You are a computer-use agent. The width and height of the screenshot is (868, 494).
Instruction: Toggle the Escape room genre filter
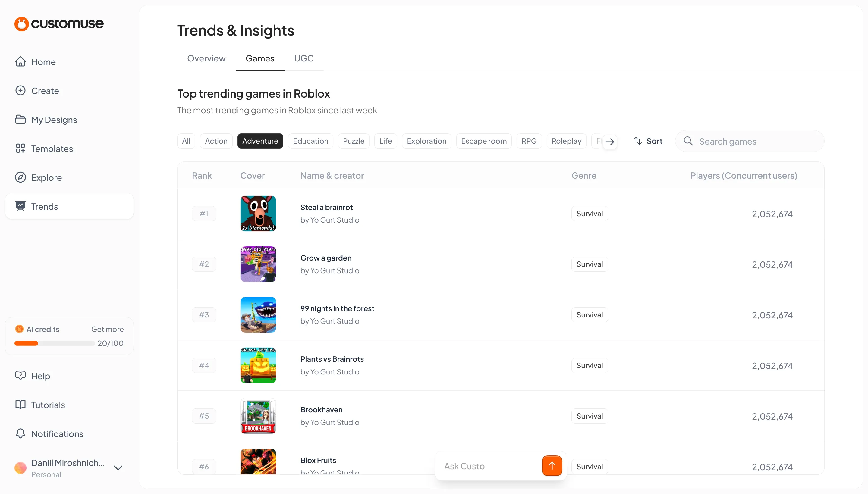tap(483, 141)
